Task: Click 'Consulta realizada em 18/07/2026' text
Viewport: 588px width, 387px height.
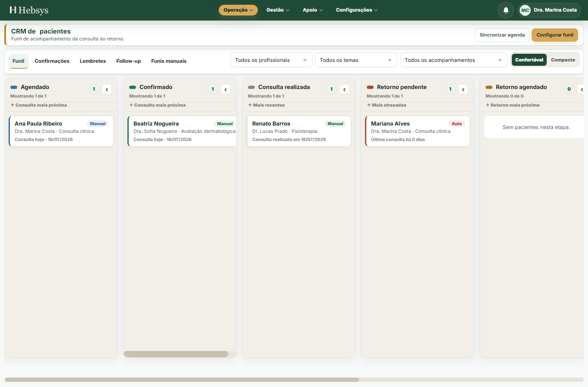Action: [x=289, y=139]
